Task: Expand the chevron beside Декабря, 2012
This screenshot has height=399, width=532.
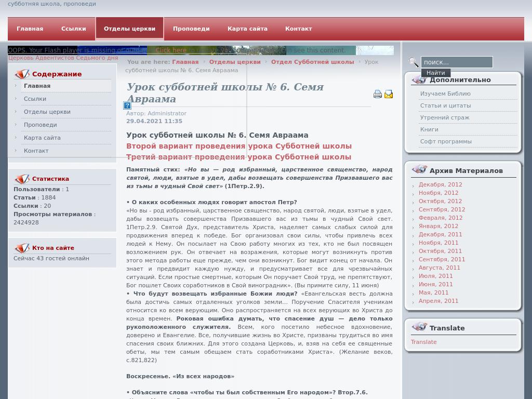Action: tap(413, 185)
